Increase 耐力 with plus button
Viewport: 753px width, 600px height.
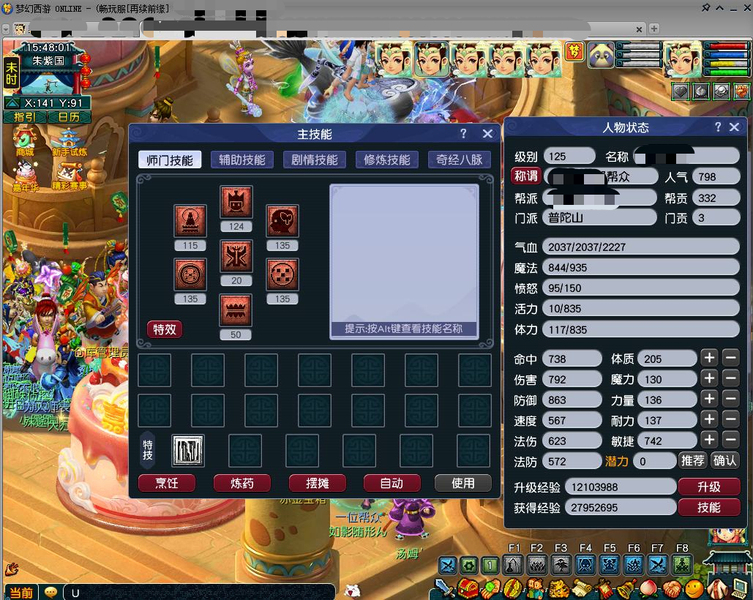point(709,420)
